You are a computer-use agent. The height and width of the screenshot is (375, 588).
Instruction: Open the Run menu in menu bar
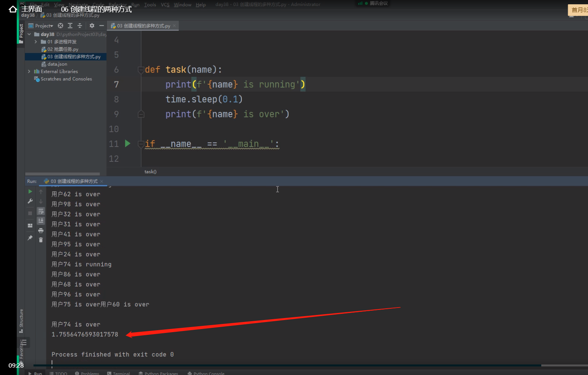(135, 5)
